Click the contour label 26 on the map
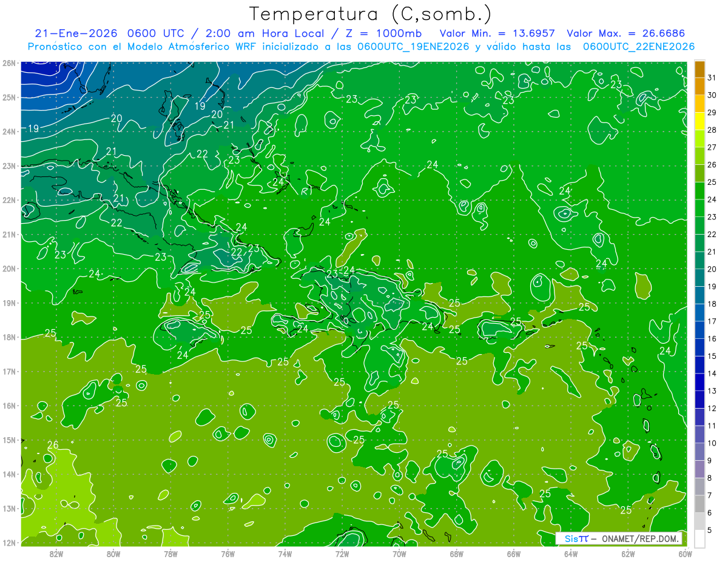728x562 pixels. [x=53, y=446]
